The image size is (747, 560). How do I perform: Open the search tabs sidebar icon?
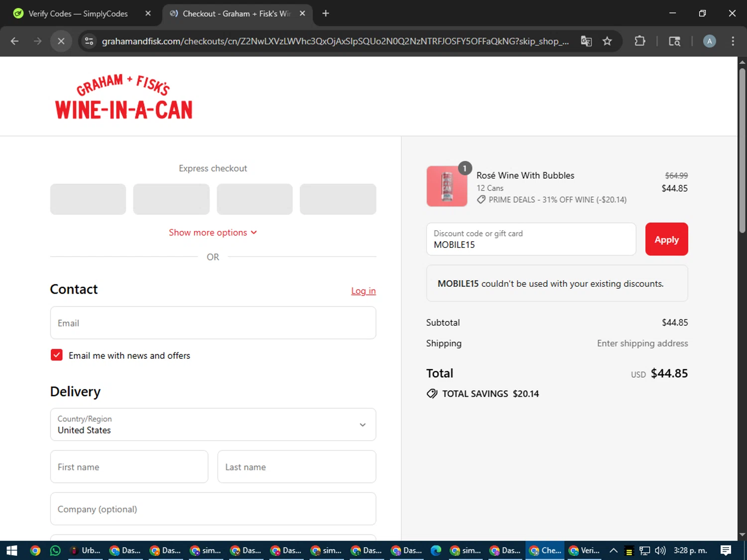pyautogui.click(x=674, y=41)
